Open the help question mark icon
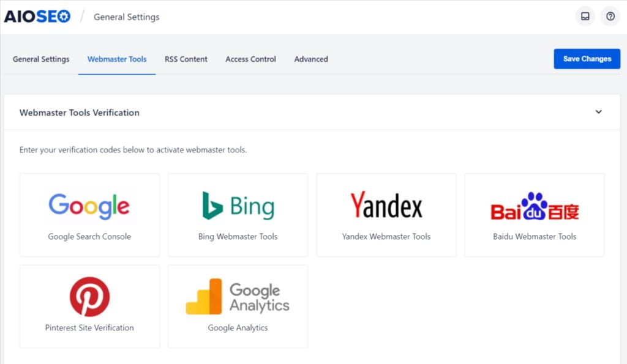This screenshot has width=627, height=364. coord(610,17)
